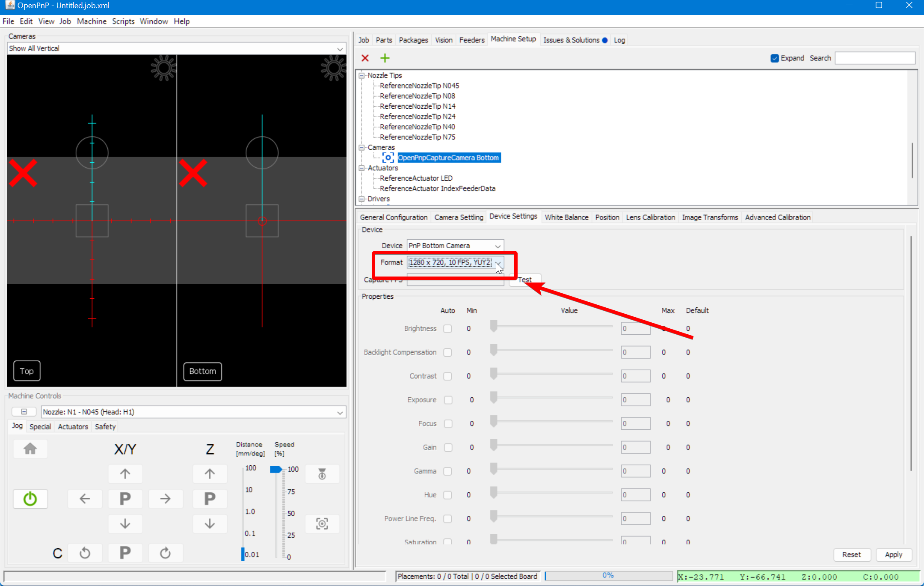The image size is (924, 586).
Task: Enable Auto for Brightness property
Action: 447,328
